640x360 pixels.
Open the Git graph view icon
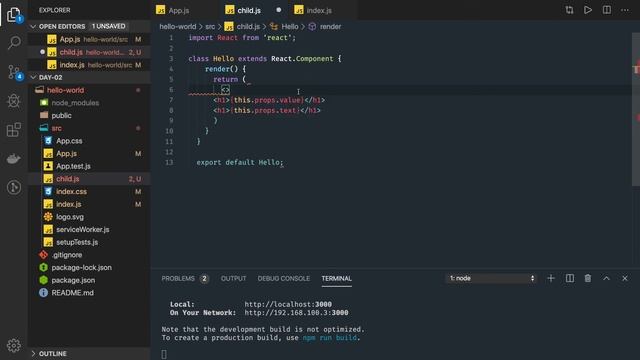click(13, 187)
